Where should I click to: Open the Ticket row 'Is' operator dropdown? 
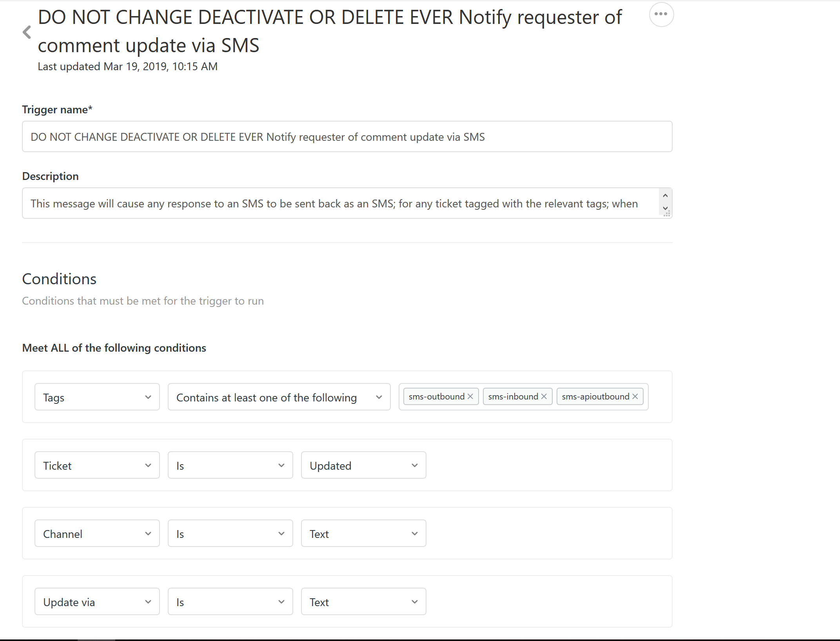tap(230, 465)
